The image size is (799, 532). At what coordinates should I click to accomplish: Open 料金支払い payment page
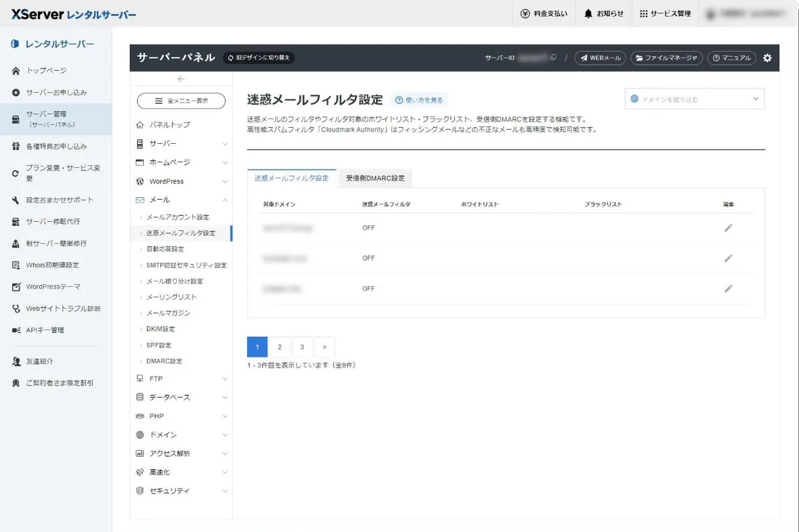pos(545,13)
